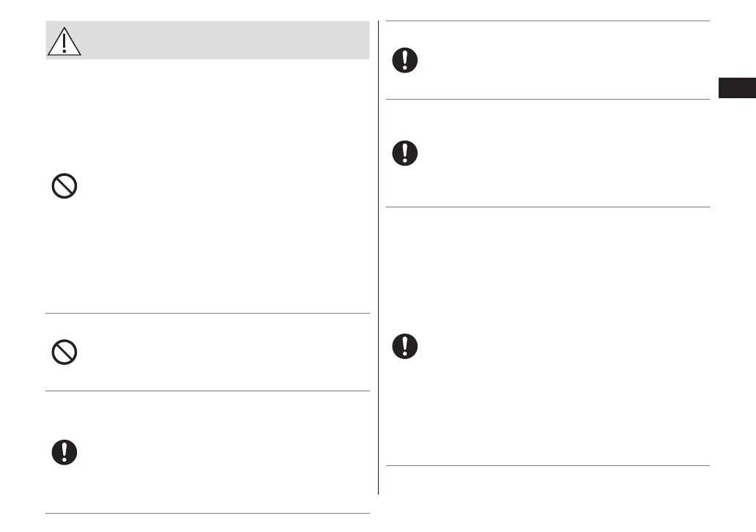Click the blank area beside the tall section's exclamation icon

(x=557, y=346)
